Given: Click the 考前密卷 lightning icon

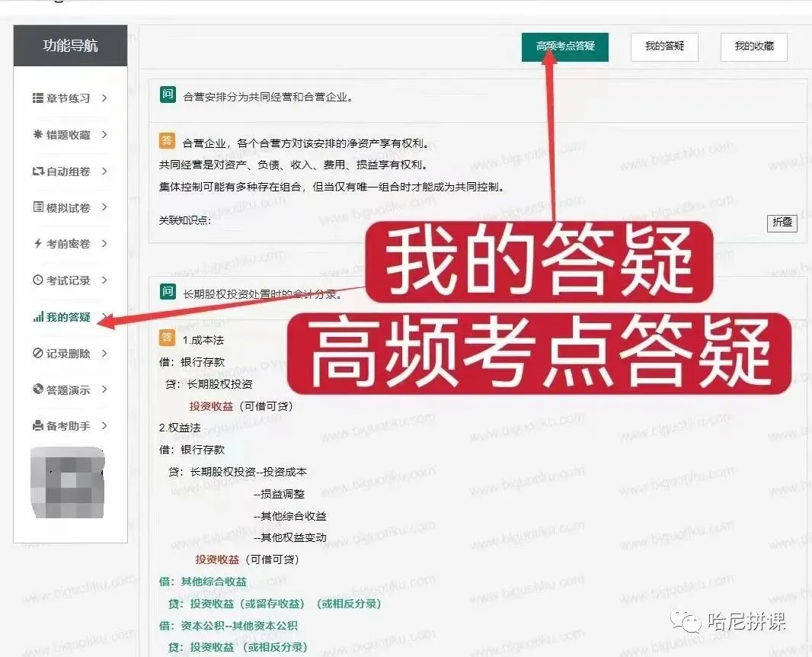Looking at the screenshot, I should click(38, 244).
